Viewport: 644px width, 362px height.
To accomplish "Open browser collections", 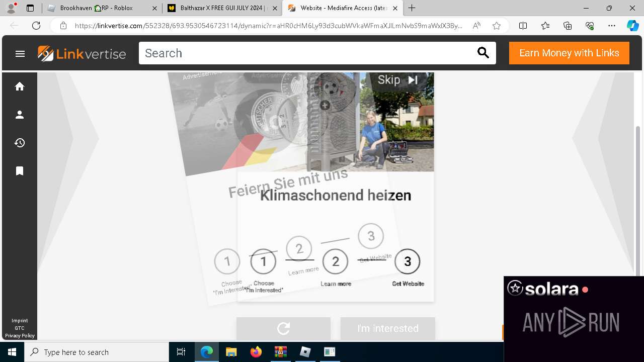I will tap(568, 26).
